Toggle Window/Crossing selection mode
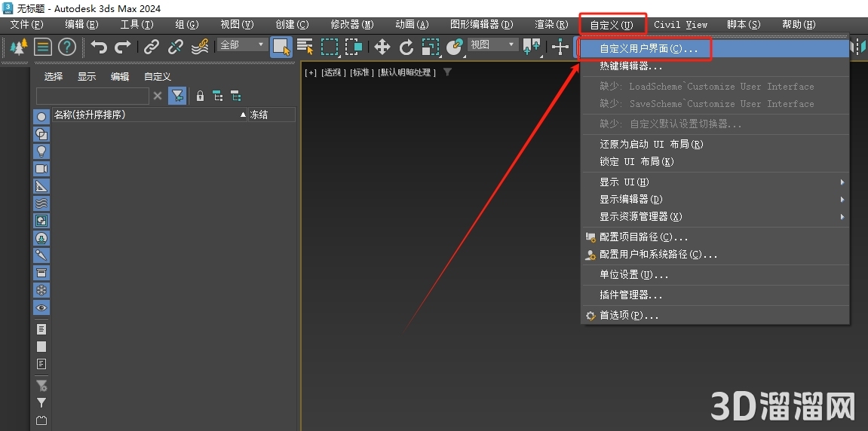868x431 pixels. click(354, 47)
